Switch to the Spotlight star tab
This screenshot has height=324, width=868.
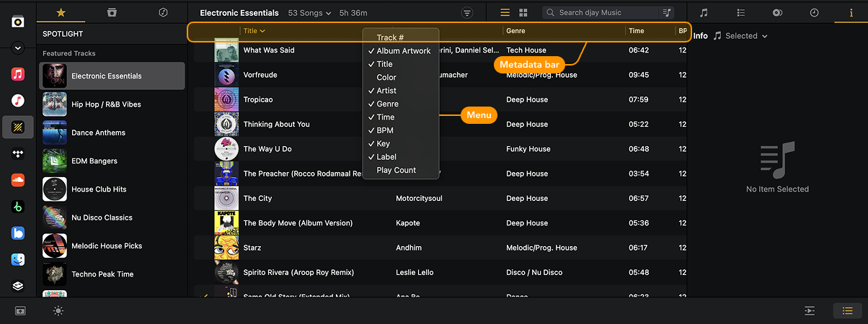(61, 12)
